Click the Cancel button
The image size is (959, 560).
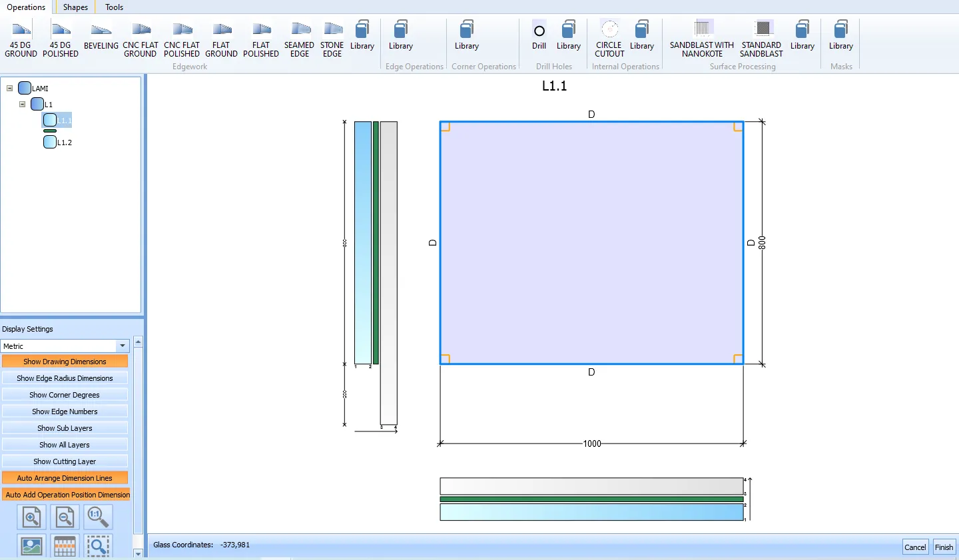tap(915, 547)
